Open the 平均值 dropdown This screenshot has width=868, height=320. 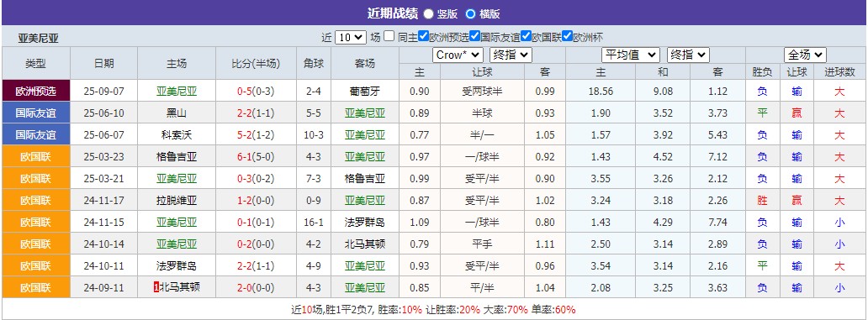(631, 55)
